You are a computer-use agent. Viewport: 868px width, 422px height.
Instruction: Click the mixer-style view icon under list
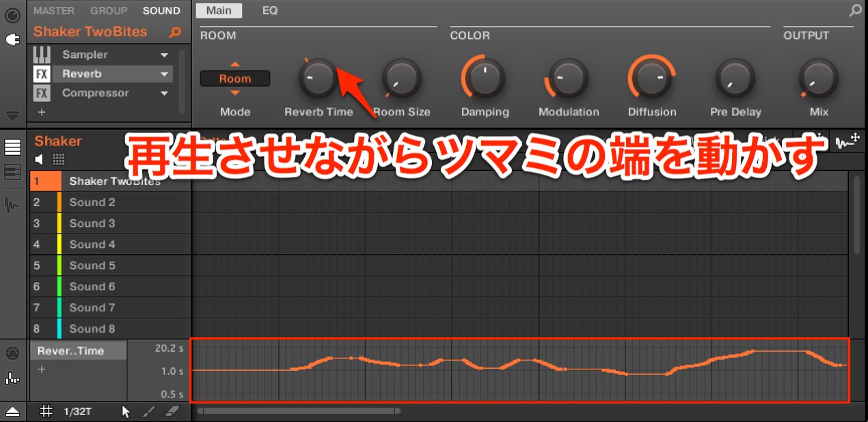[x=12, y=172]
